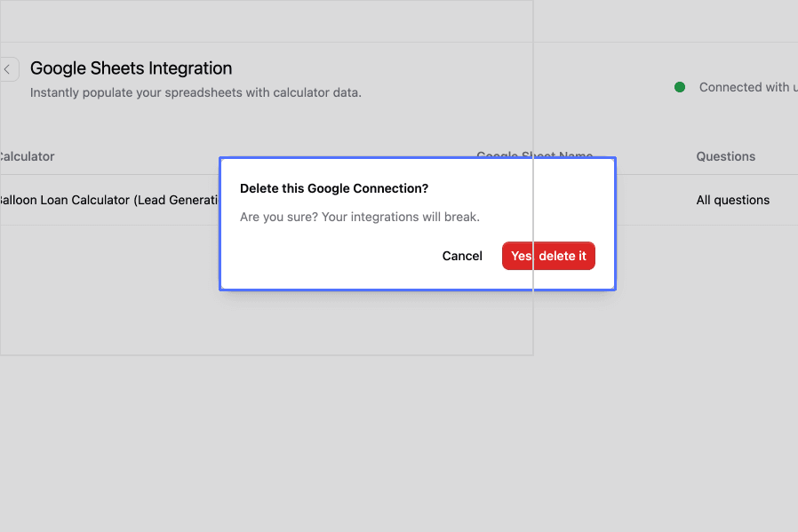The image size is (798, 532).
Task: Click the green connected status dot
Action: (680, 87)
